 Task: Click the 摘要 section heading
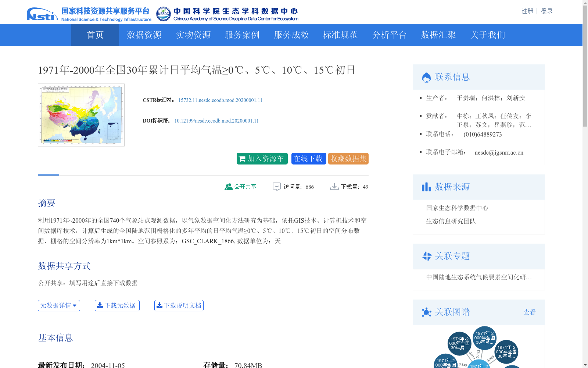47,203
